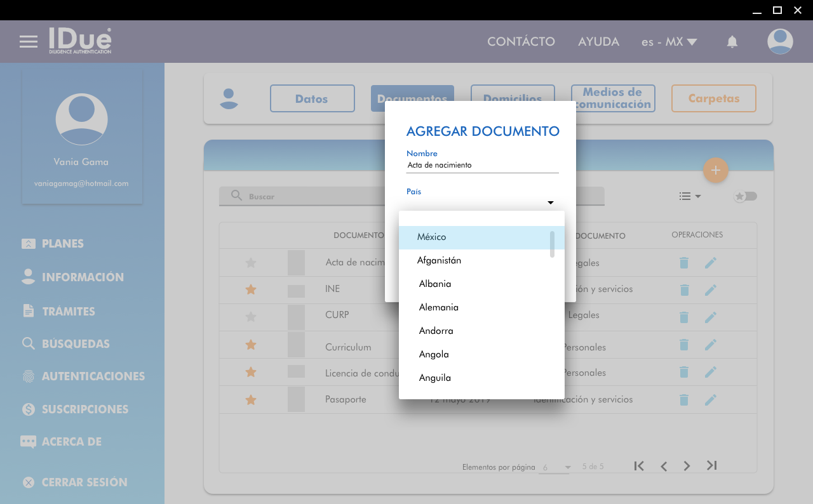Delete the INE document row
Screen dimensions: 813x504
click(x=684, y=289)
